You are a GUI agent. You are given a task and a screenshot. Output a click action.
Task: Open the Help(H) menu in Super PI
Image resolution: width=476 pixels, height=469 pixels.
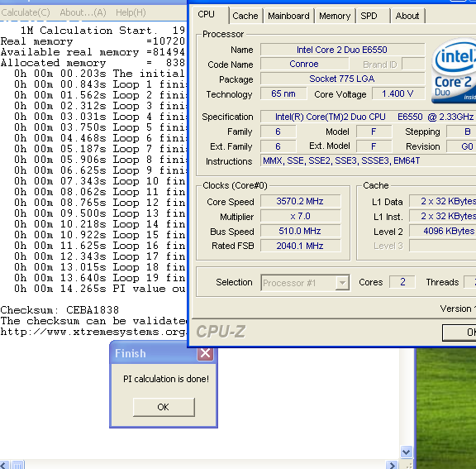[x=131, y=12]
